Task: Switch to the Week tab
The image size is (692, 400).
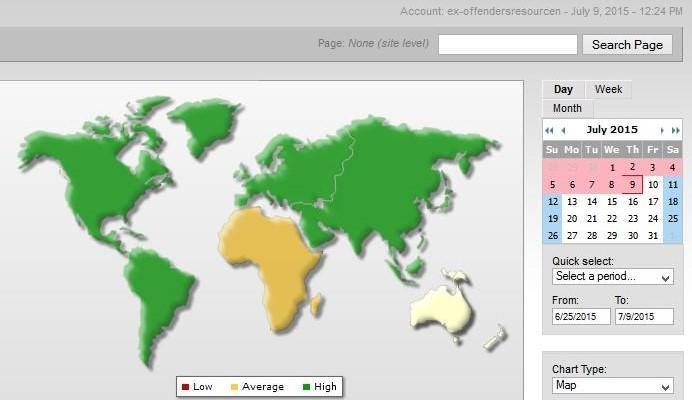Action: (608, 89)
